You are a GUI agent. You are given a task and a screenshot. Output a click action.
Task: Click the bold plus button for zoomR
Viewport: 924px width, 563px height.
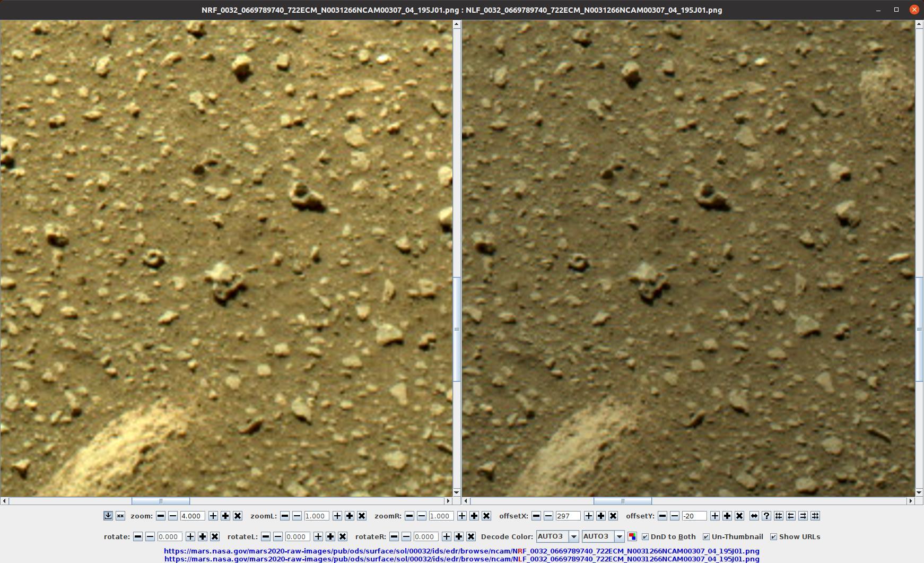[474, 516]
